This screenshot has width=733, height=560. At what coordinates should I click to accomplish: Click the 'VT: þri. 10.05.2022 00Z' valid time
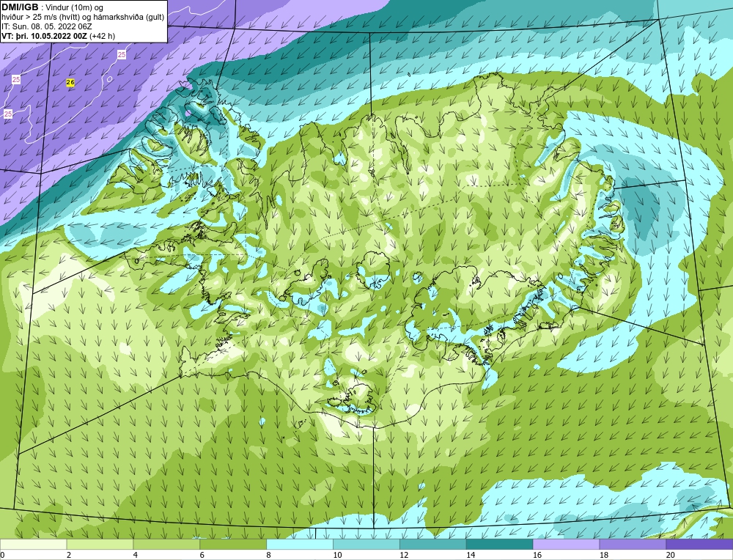point(45,36)
